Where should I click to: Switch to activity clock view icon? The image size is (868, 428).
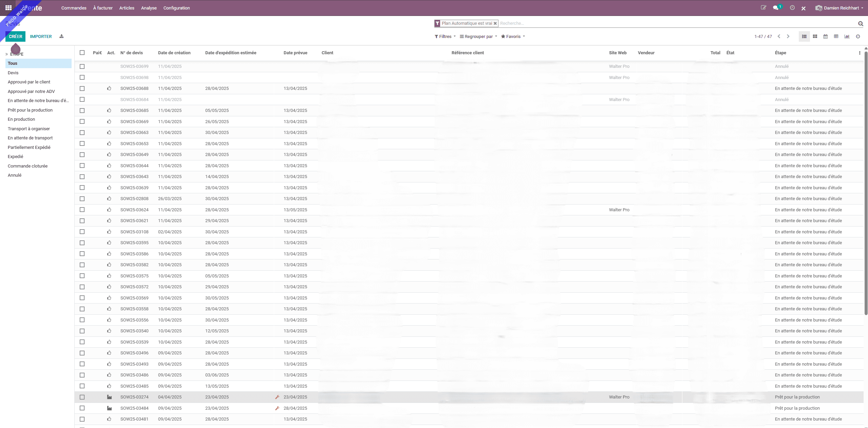click(x=858, y=36)
